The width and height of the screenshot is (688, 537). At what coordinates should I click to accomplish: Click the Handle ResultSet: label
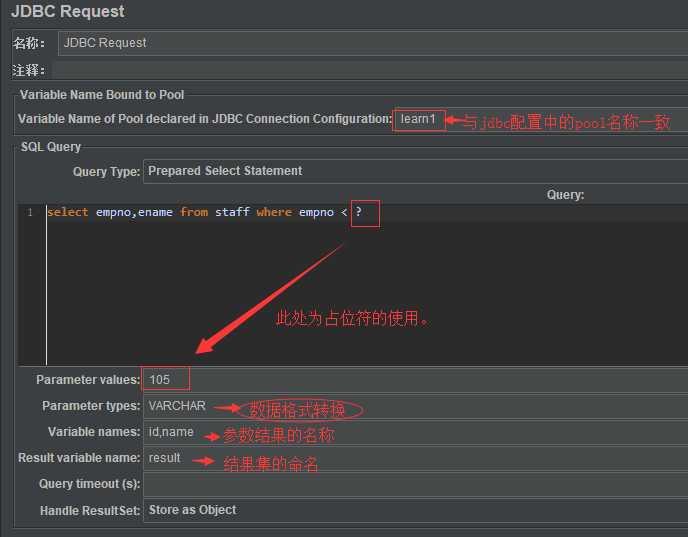(x=90, y=511)
